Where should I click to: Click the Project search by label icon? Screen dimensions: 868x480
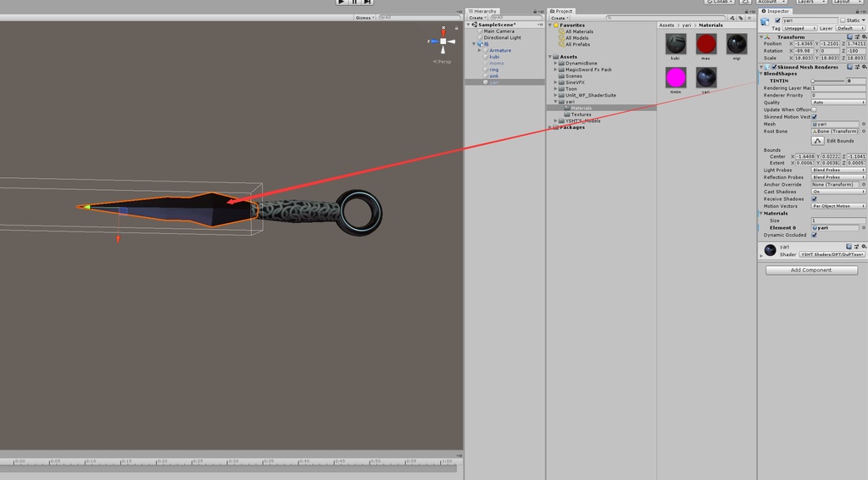pyautogui.click(x=741, y=18)
